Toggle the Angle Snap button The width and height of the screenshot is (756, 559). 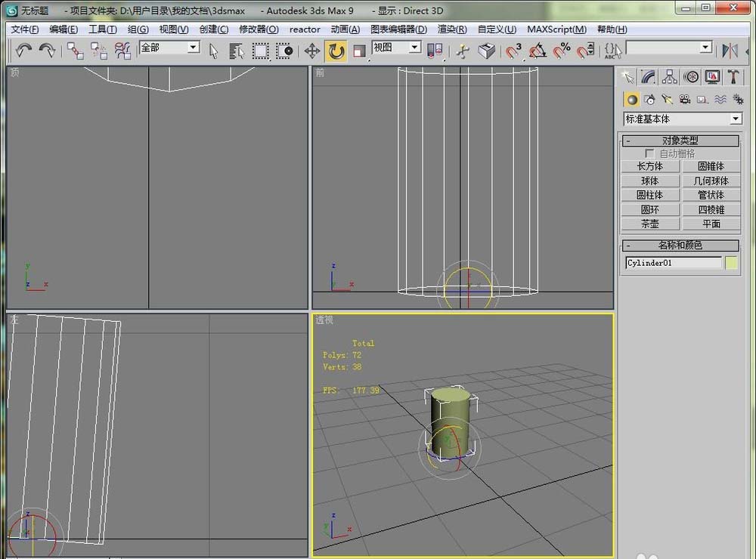coord(538,51)
